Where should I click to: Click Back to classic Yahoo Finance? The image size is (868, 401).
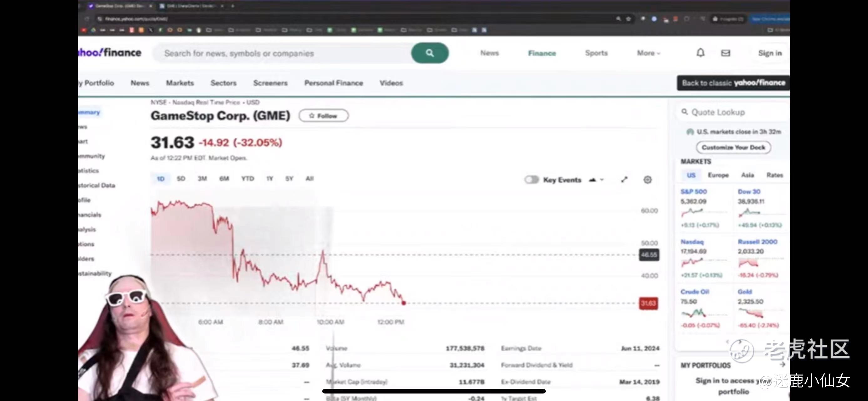tap(733, 83)
